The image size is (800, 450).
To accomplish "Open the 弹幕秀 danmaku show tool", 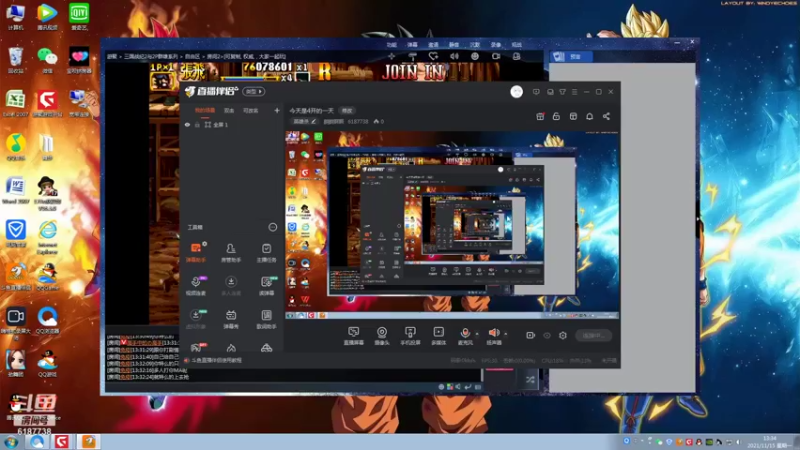I will (x=231, y=319).
